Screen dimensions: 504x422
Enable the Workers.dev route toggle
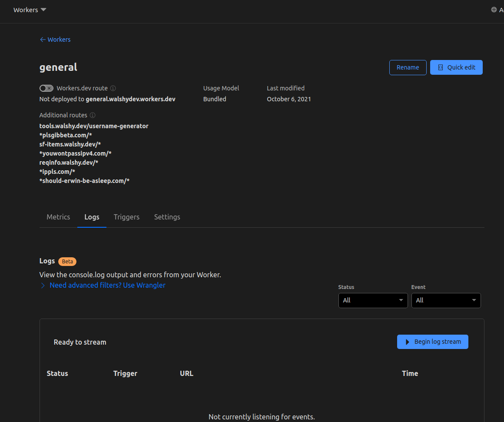(x=46, y=88)
